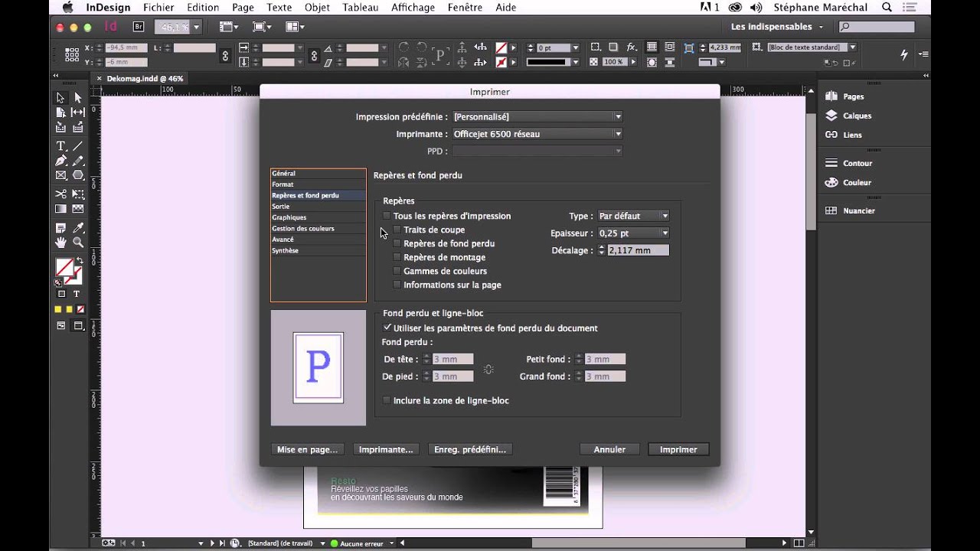Check Informations sur la page
The width and height of the screenshot is (980, 551).
[397, 285]
